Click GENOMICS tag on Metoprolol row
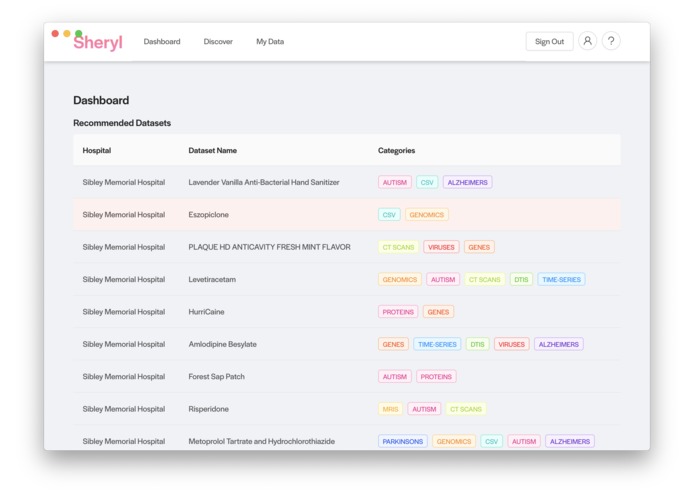The image size is (695, 494). pos(453,441)
